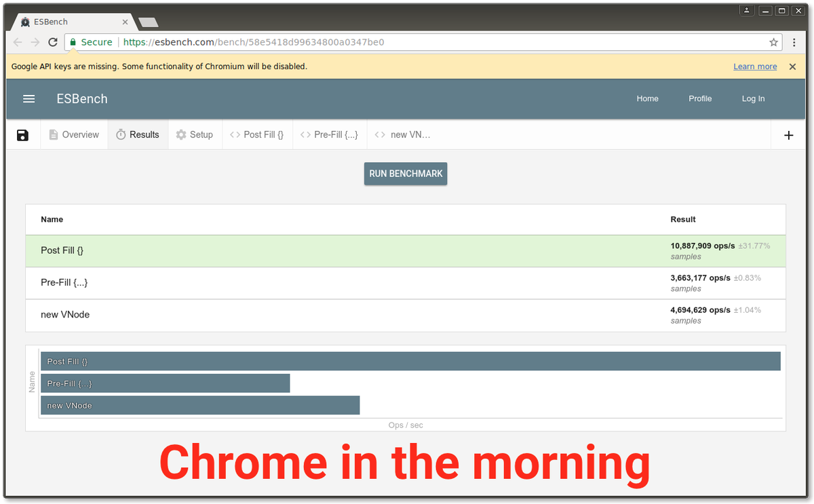814x504 pixels.
Task: Click the RUN BENCHMARK button
Action: [x=406, y=174]
